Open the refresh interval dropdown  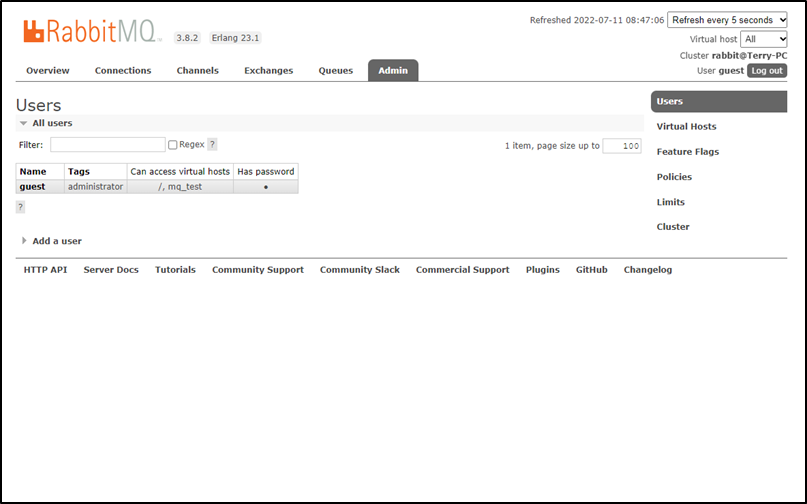(727, 20)
